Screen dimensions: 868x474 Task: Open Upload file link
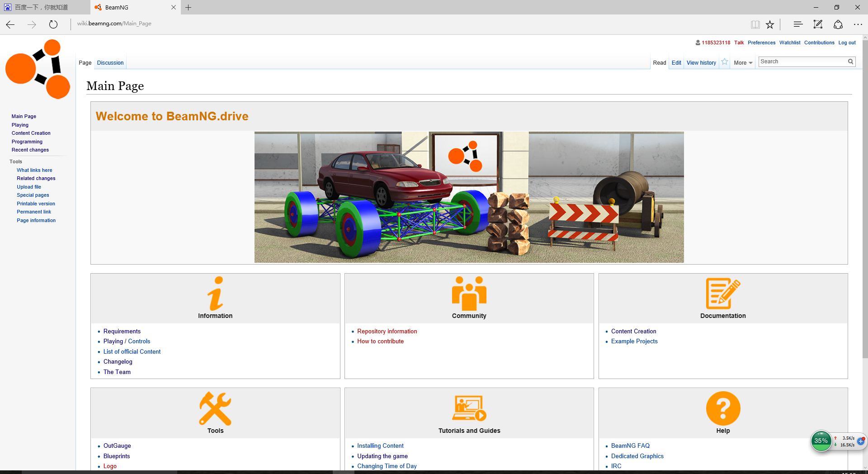pyautogui.click(x=29, y=187)
